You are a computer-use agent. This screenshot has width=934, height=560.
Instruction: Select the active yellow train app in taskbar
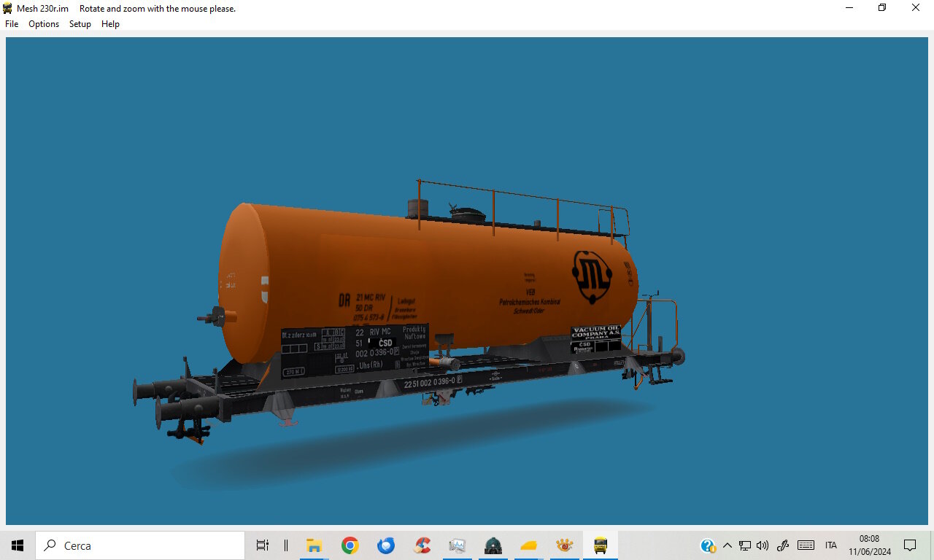tap(601, 545)
